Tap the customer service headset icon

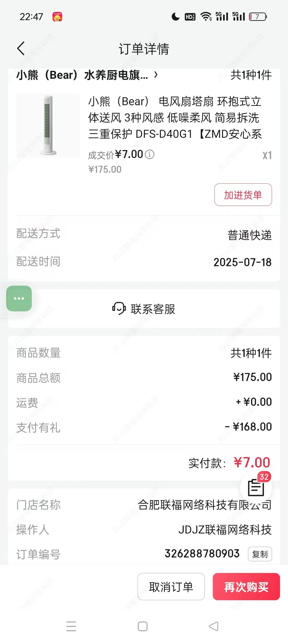(x=119, y=309)
